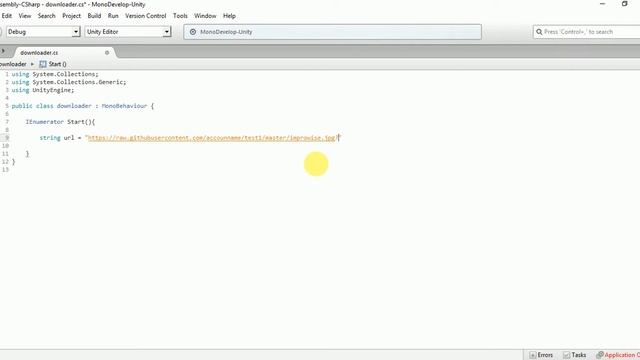Click the breadcrumb separator arrow
640x360 pixels.
click(32, 64)
